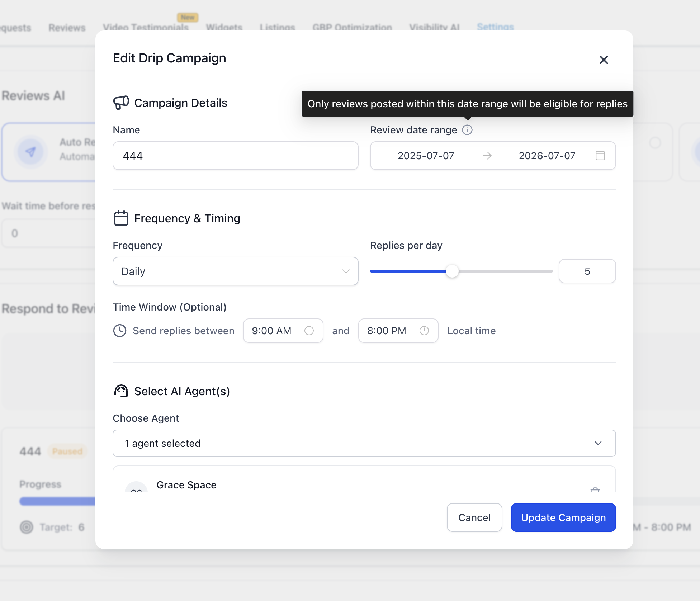Expand the Choose Agent dropdown

(364, 443)
